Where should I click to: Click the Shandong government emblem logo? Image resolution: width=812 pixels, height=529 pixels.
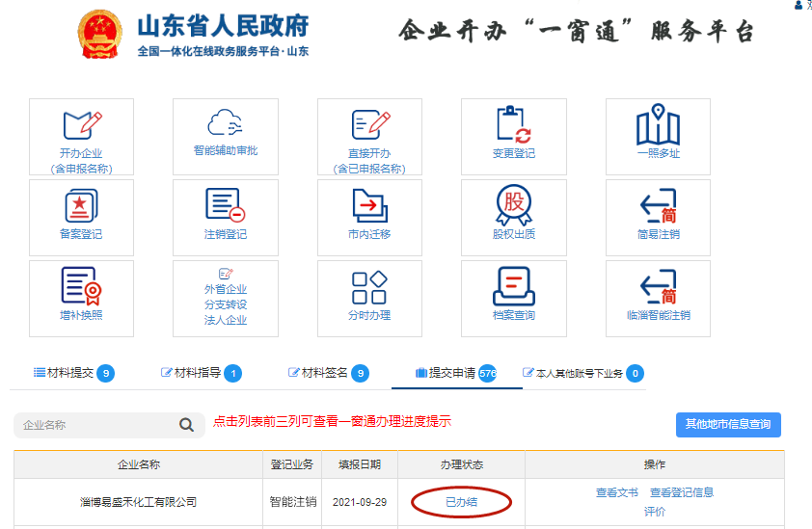pyautogui.click(x=100, y=34)
